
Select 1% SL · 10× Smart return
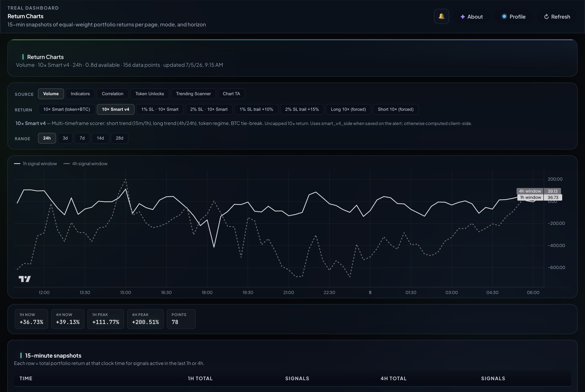click(x=160, y=109)
